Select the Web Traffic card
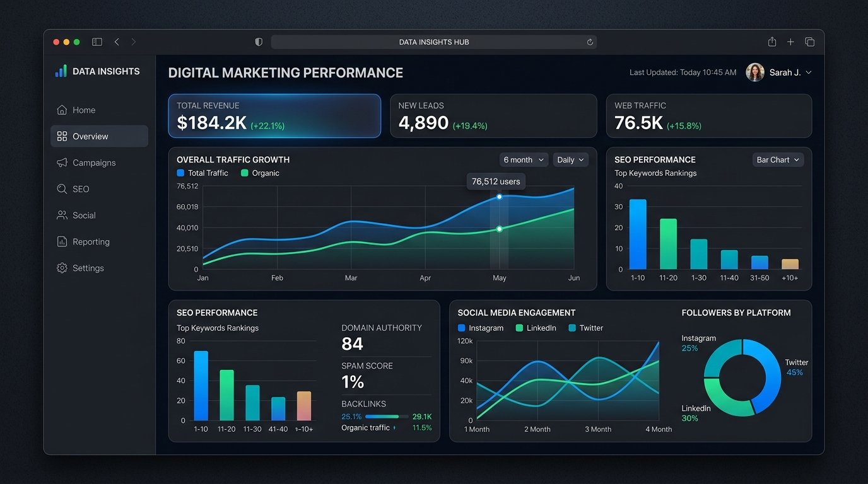Viewport: 868px width, 484px height. (x=709, y=116)
